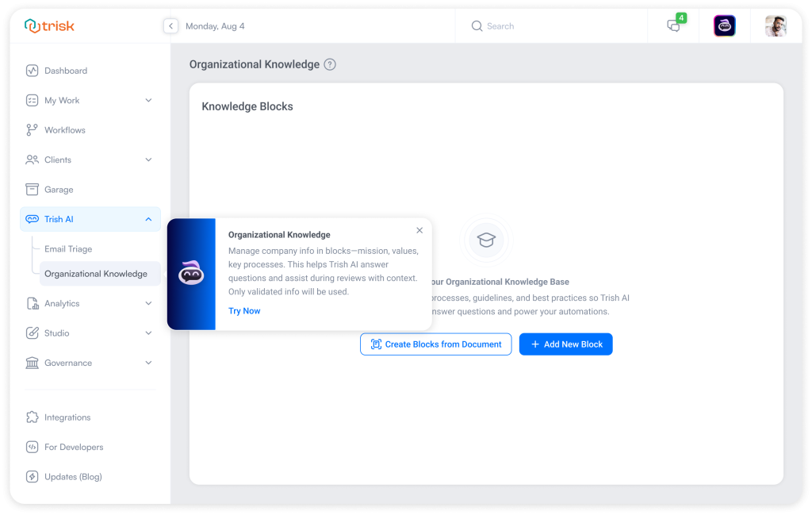The width and height of the screenshot is (812, 515).
Task: Expand the Governance chevron
Action: pyautogui.click(x=148, y=363)
